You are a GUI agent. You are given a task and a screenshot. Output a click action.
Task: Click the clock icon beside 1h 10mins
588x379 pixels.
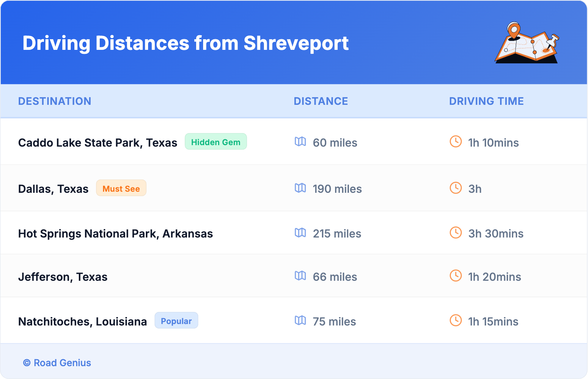pyautogui.click(x=456, y=141)
